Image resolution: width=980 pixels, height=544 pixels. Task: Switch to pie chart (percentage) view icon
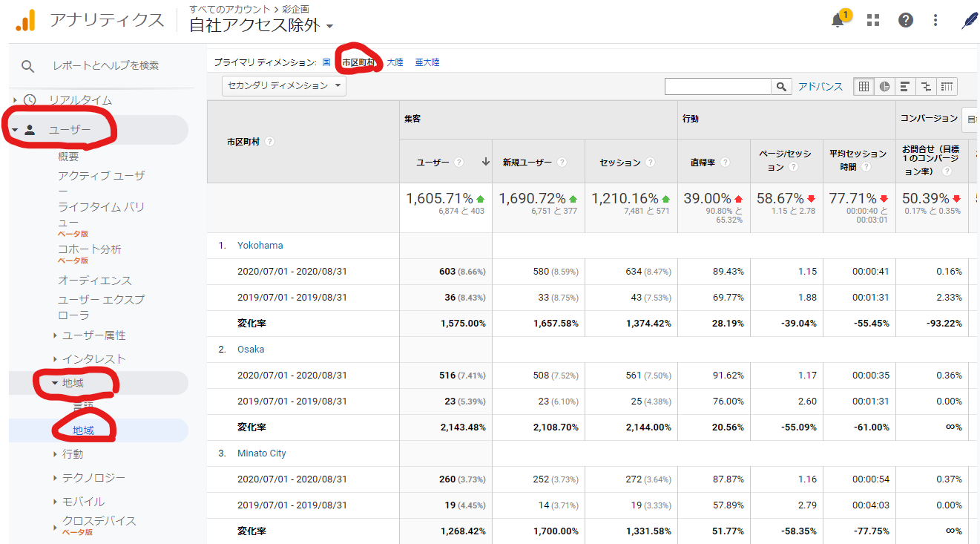[x=884, y=87]
